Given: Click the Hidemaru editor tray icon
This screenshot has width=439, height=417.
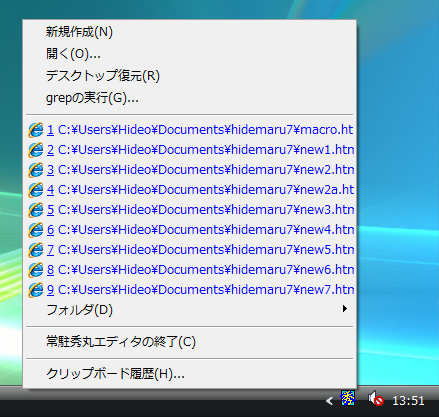Looking at the screenshot, I should [x=348, y=398].
